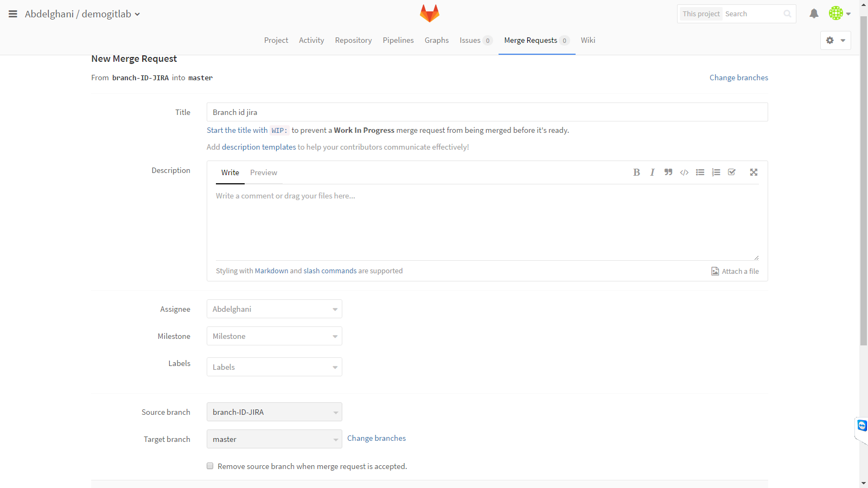Expand the description editor to fullscreen

click(753, 172)
